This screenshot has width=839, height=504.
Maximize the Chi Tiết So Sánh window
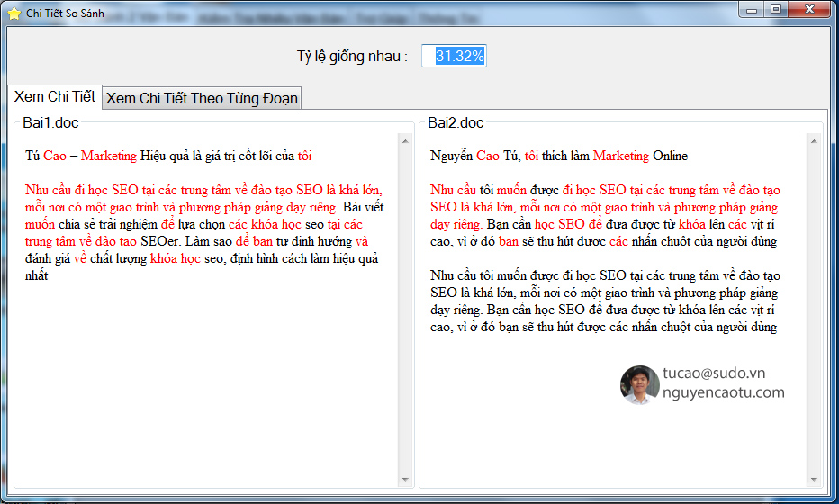point(774,8)
